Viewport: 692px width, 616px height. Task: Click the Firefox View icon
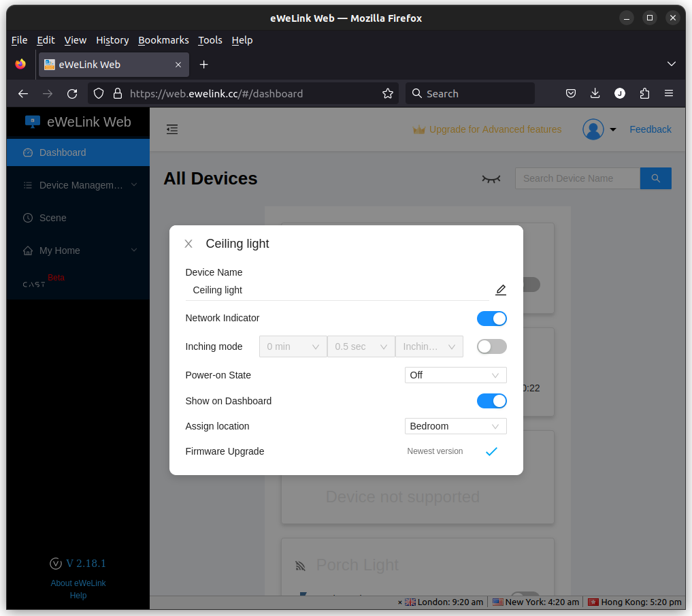pyautogui.click(x=20, y=65)
